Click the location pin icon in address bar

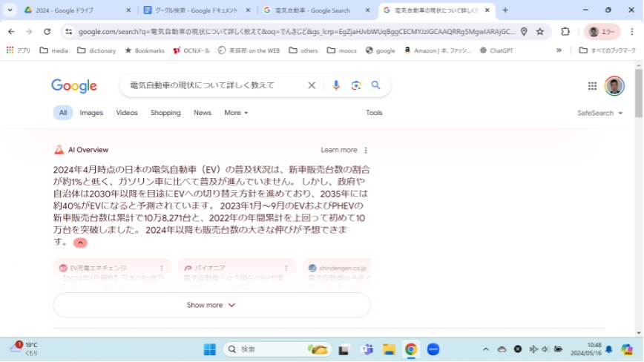click(524, 32)
